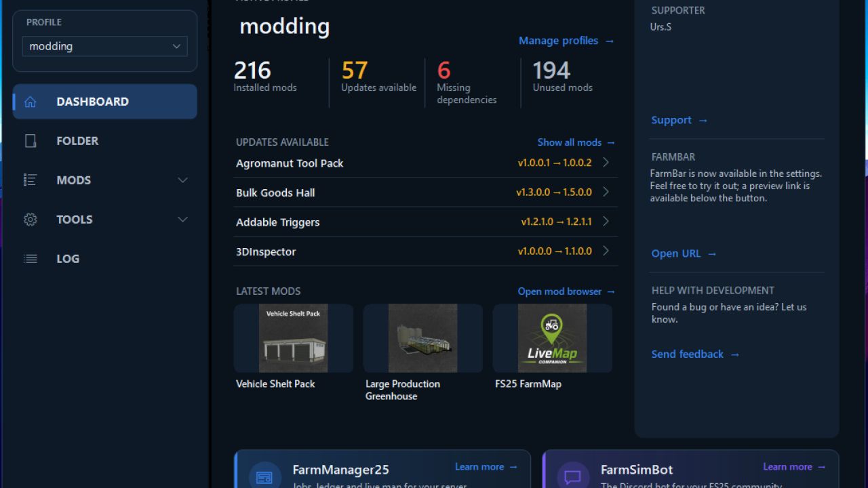The image size is (868, 488).
Task: Click the Send feedback link
Action: coord(695,354)
